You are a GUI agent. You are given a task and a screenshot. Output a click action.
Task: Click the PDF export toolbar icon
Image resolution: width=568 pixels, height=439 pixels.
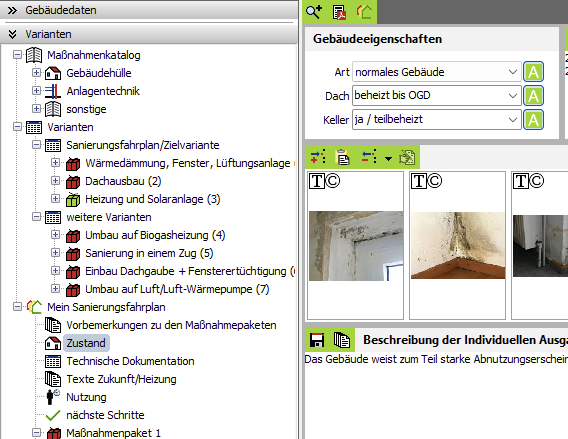[339, 12]
